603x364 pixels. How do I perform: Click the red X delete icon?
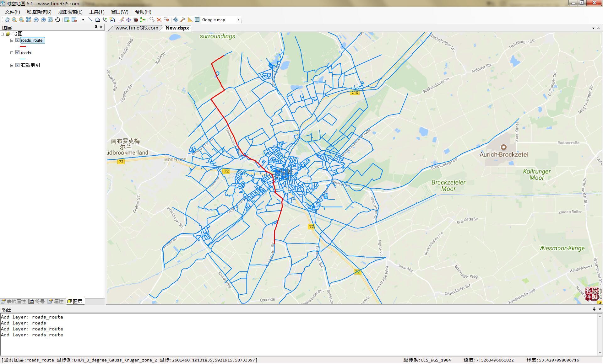tap(159, 20)
